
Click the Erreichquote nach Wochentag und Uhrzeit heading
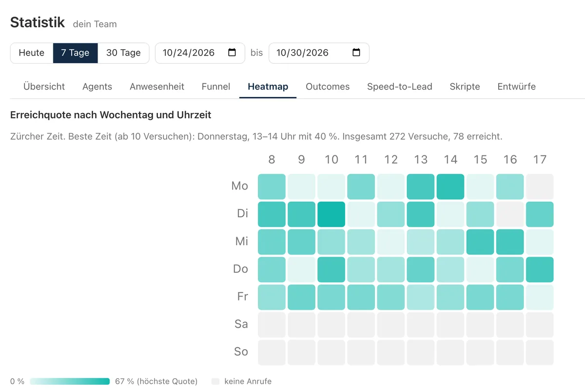(x=111, y=115)
